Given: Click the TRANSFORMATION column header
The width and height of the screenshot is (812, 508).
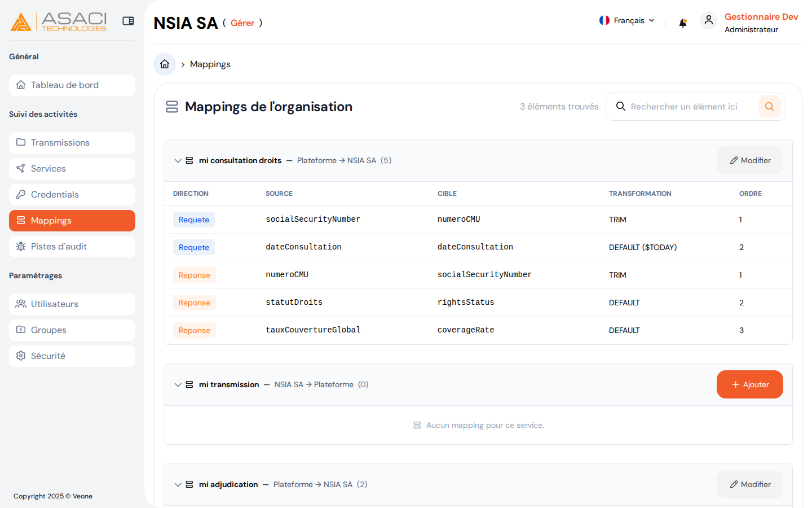Looking at the screenshot, I should point(640,194).
